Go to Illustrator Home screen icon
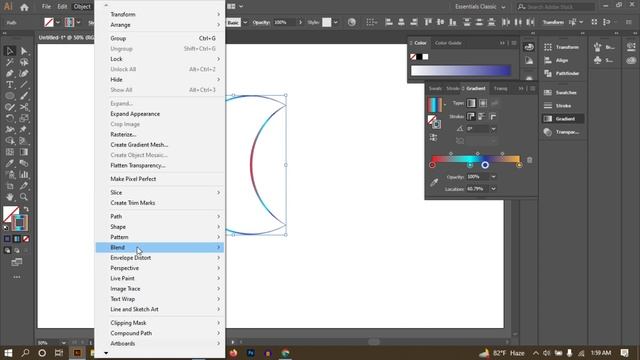The image size is (640, 360). coord(24,7)
